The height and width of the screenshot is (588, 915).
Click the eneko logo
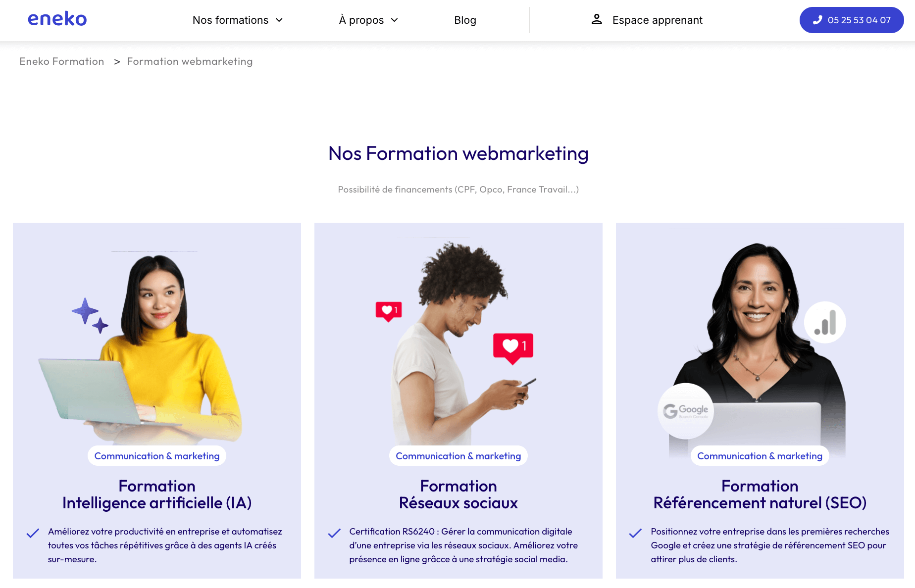(x=57, y=19)
